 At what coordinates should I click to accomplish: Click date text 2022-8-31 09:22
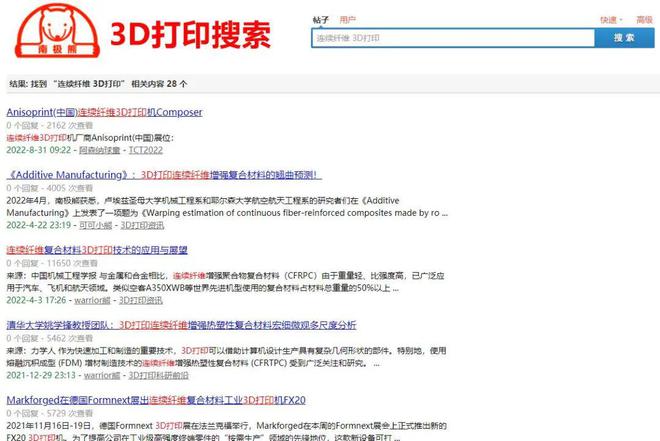[x=39, y=150]
